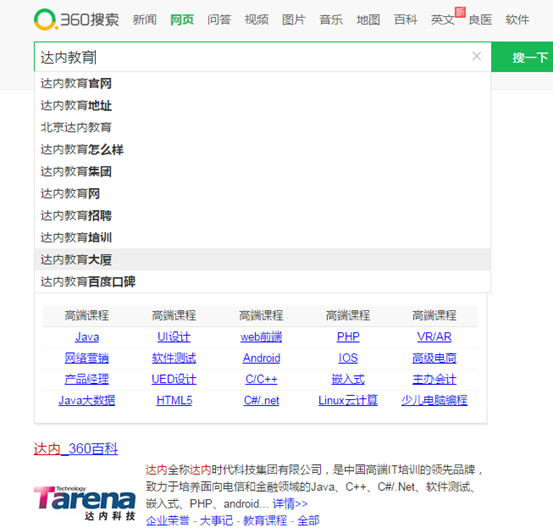Switch to the 图片 tab
This screenshot has width=553, height=528.
click(x=293, y=20)
